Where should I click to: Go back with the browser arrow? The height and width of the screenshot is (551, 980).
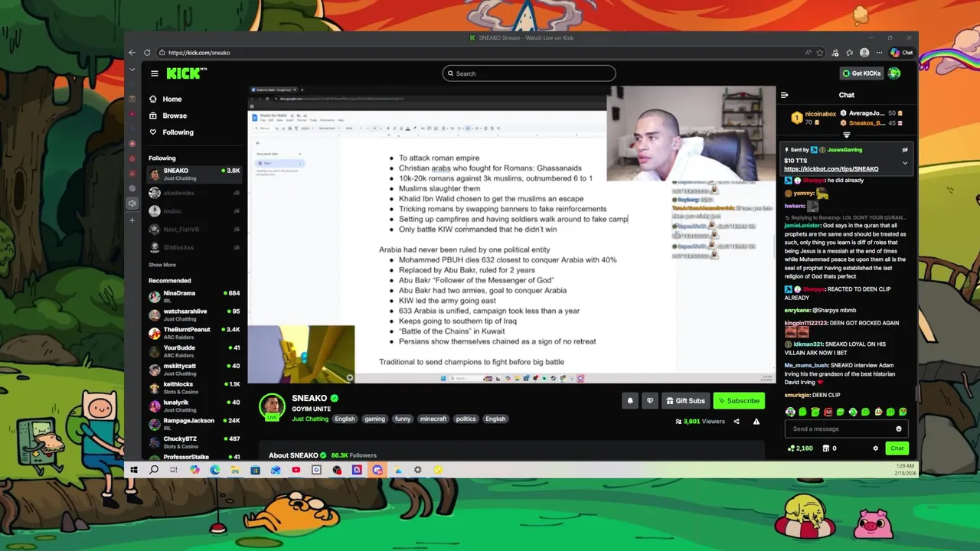(132, 53)
